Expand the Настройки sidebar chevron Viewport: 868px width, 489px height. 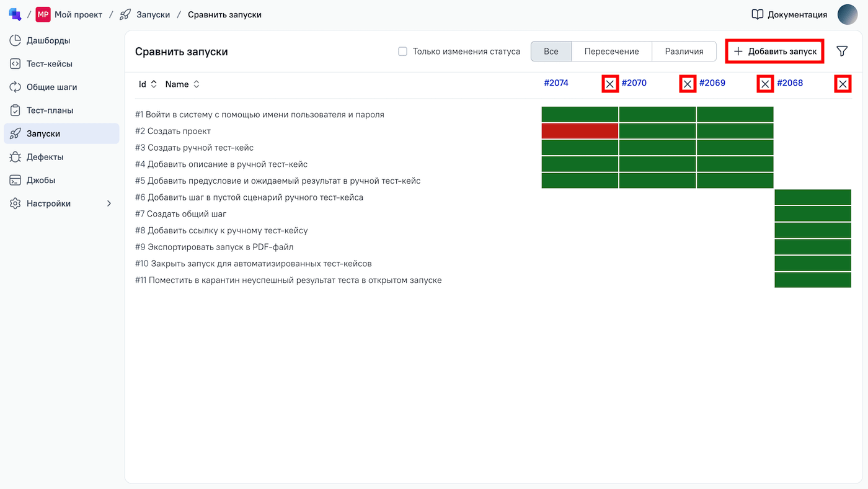tap(109, 204)
